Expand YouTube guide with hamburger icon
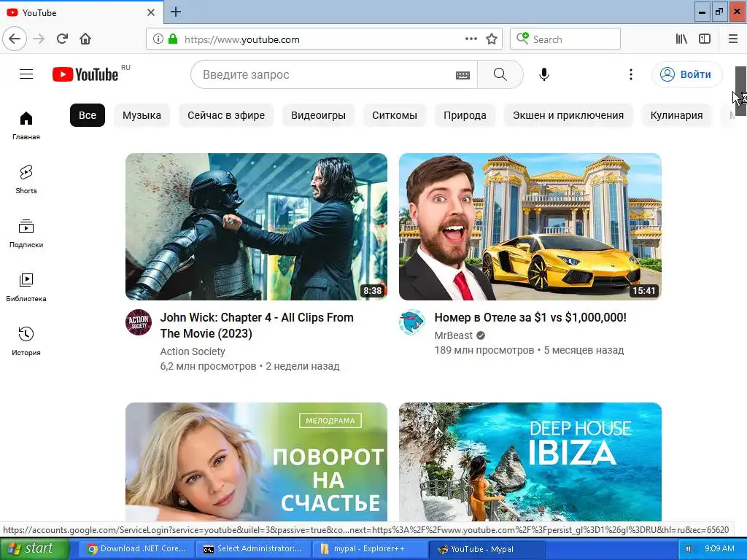 [26, 74]
